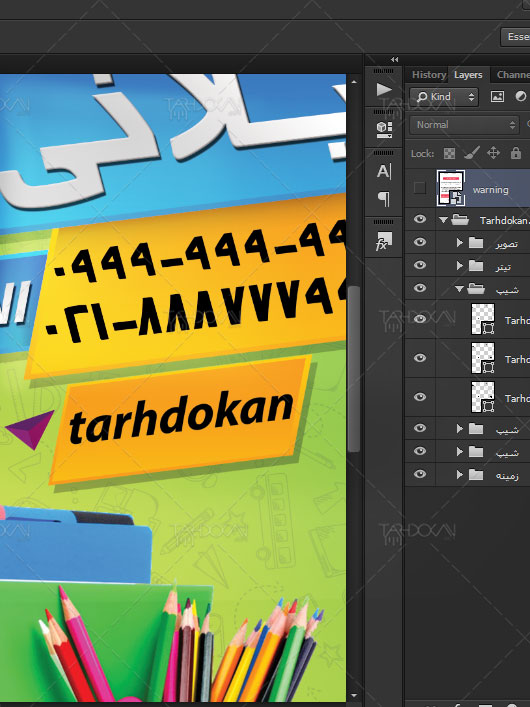530x707 pixels.
Task: Hide the زمینه group
Action: [x=420, y=474]
